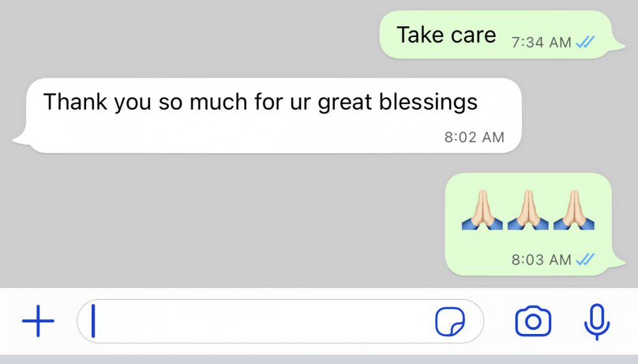
Task: Click the word "blessings" in received message
Action: [x=428, y=103]
